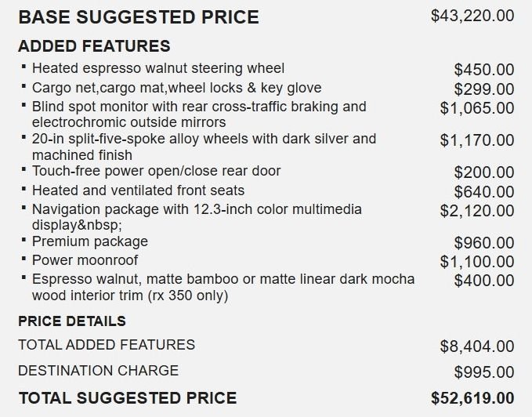The image size is (532, 417).
Task: Select the Total Added Features label
Action: click(x=107, y=345)
